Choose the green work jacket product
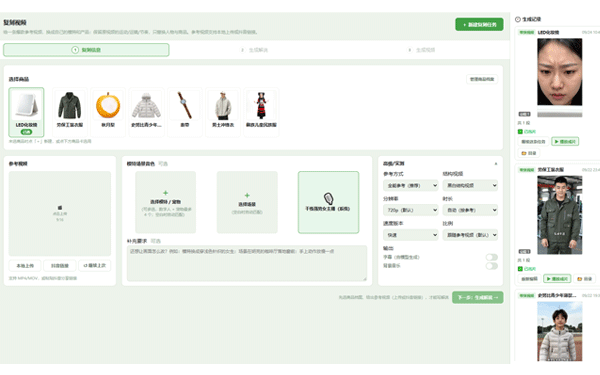 (70, 112)
